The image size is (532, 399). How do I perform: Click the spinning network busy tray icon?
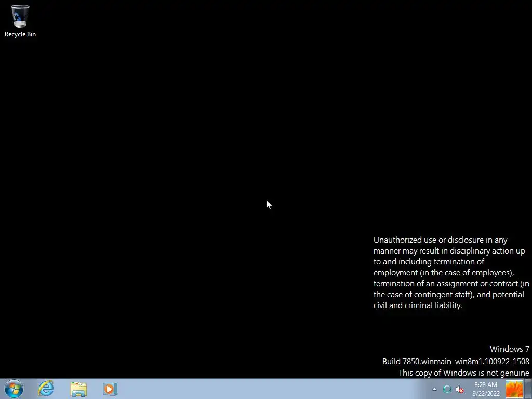click(x=447, y=389)
